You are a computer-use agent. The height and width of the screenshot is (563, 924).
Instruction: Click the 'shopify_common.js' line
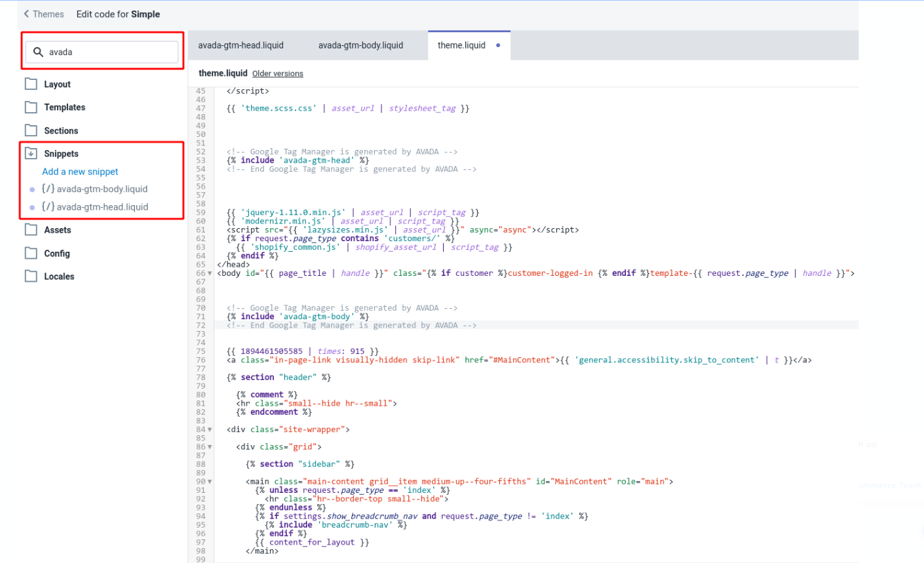tap(374, 247)
